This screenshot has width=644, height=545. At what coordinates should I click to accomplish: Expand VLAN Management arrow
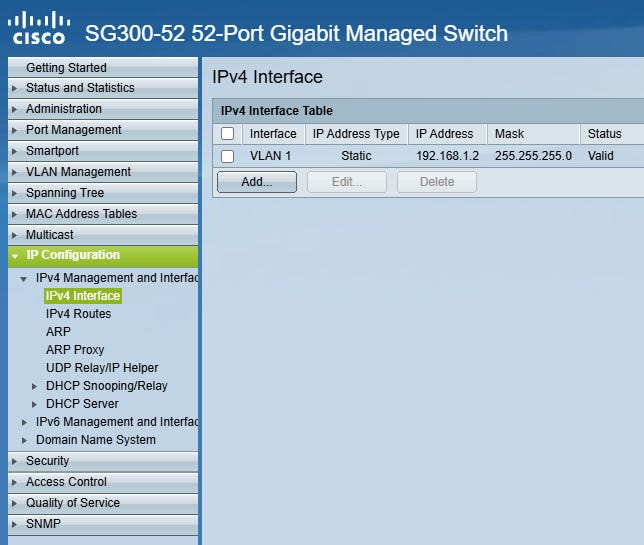[14, 172]
